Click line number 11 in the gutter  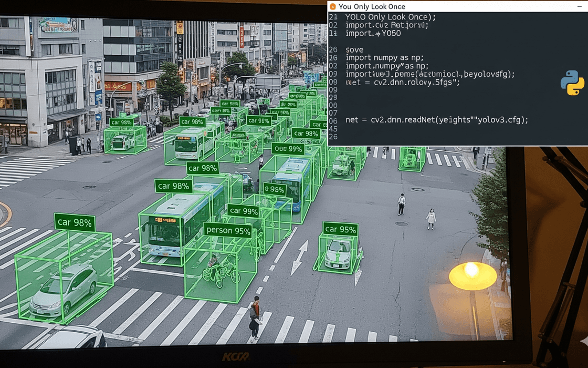[x=333, y=34]
